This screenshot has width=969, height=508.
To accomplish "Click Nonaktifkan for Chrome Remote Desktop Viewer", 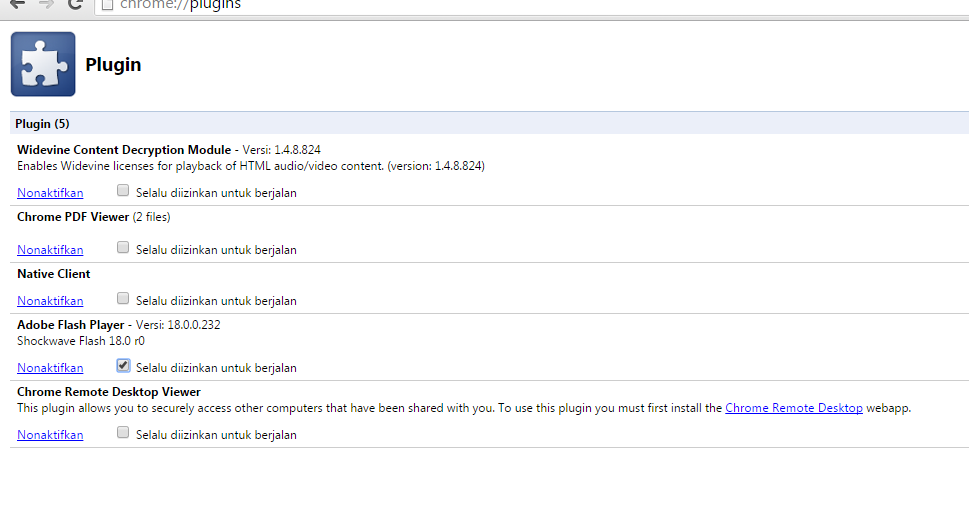I will (x=50, y=434).
